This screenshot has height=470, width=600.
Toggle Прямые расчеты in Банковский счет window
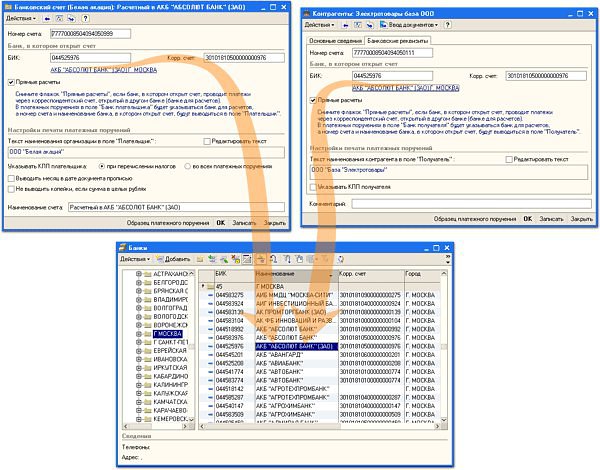click(11, 83)
